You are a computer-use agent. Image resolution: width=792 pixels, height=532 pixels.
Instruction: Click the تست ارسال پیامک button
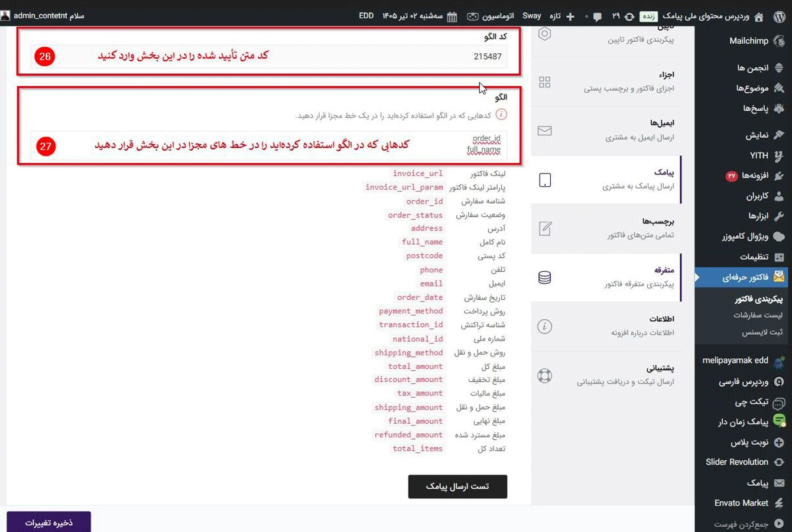(457, 486)
